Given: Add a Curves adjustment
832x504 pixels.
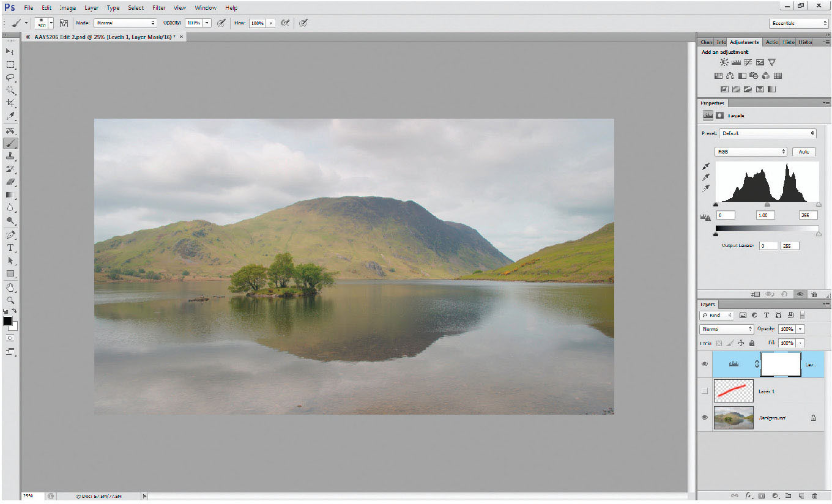Looking at the screenshot, I should click(748, 62).
